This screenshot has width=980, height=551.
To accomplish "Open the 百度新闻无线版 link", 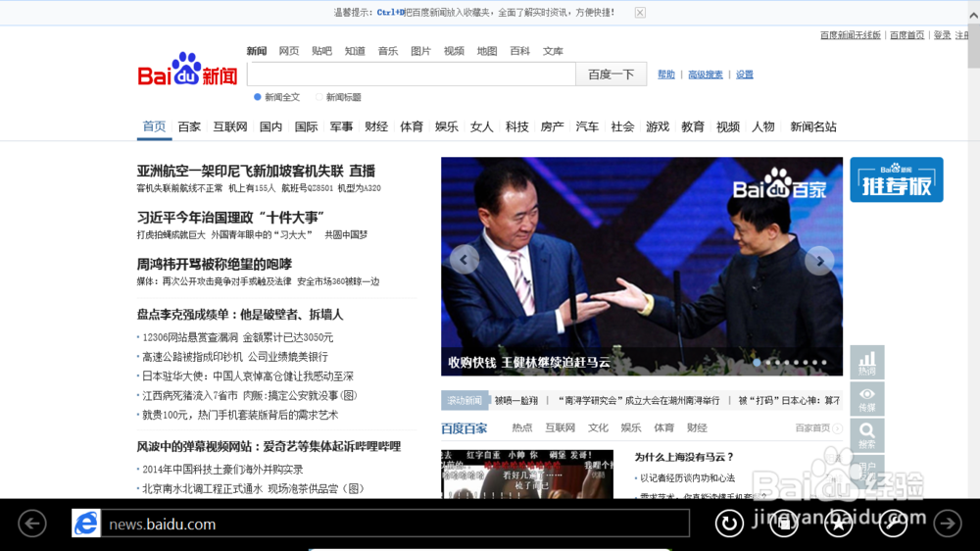I will (851, 35).
